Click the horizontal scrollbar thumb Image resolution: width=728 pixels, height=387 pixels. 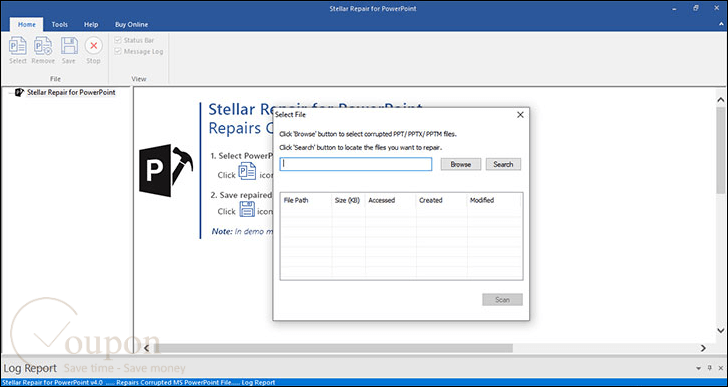[x=333, y=348]
